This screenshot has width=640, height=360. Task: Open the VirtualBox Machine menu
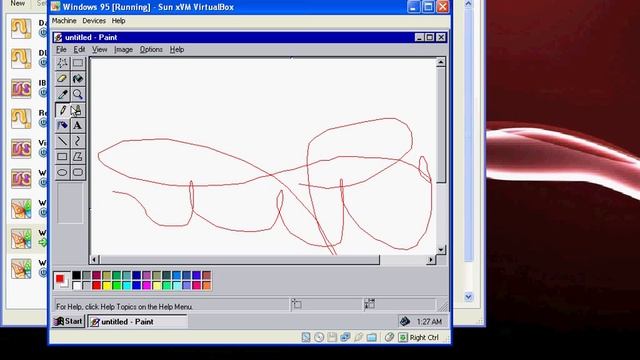click(64, 21)
